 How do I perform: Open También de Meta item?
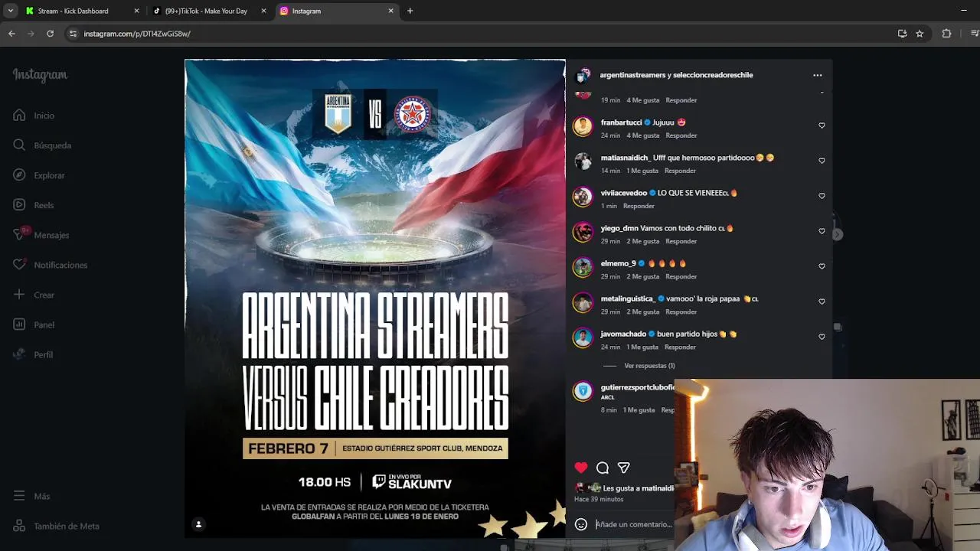click(x=56, y=526)
